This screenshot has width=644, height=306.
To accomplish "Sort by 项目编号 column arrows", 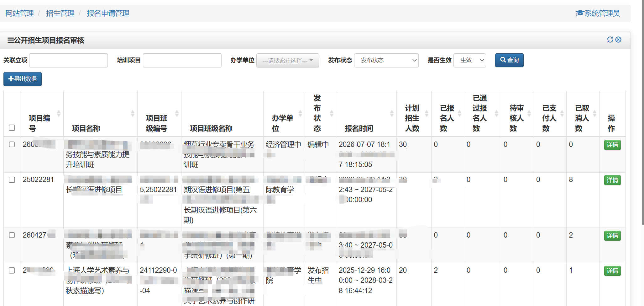I will [59, 113].
